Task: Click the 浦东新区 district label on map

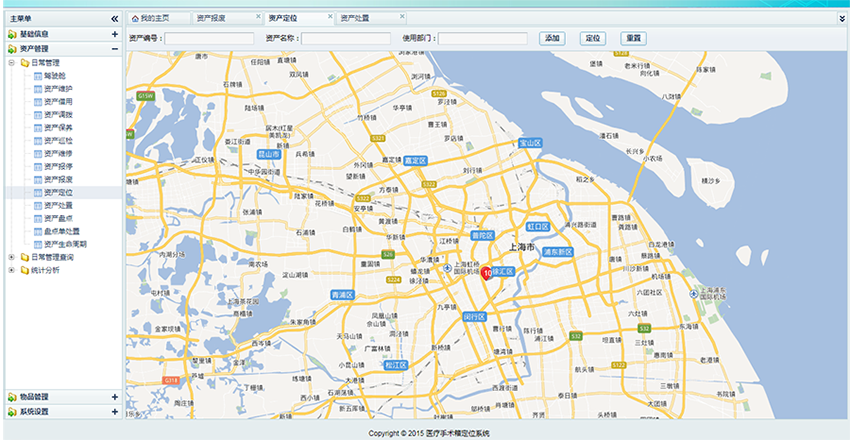Action: [x=558, y=252]
